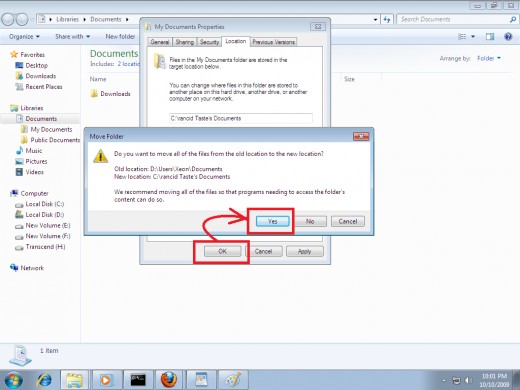Open the Share with dropdown
The width and height of the screenshot is (520, 390).
(x=73, y=36)
